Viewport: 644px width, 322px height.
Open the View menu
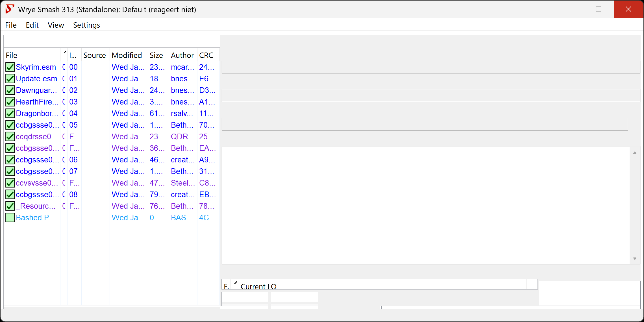[x=56, y=25]
